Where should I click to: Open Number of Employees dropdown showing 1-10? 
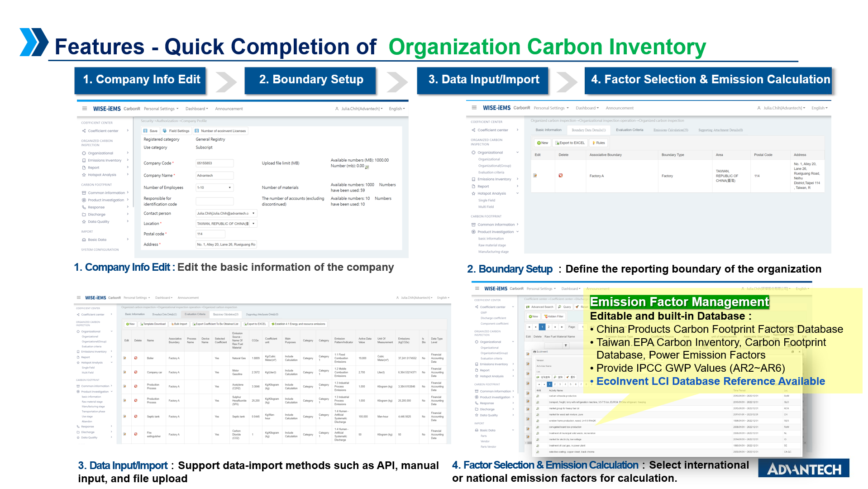[x=215, y=187]
